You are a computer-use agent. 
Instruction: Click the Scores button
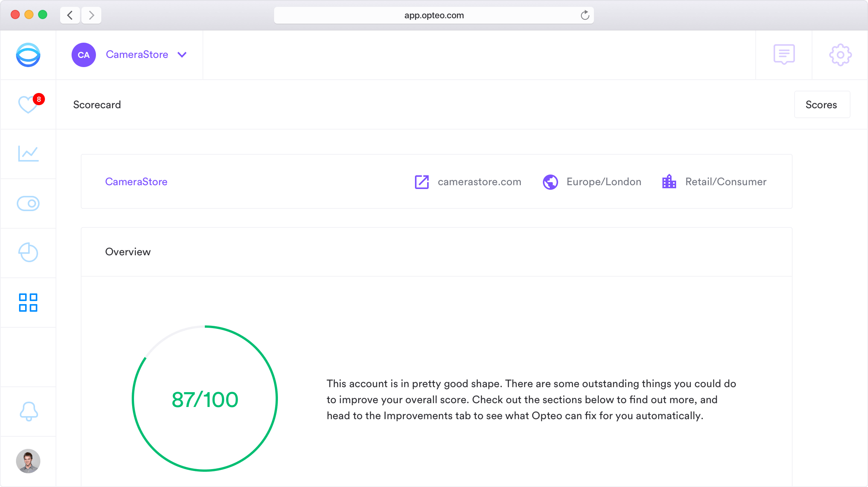[x=822, y=105]
